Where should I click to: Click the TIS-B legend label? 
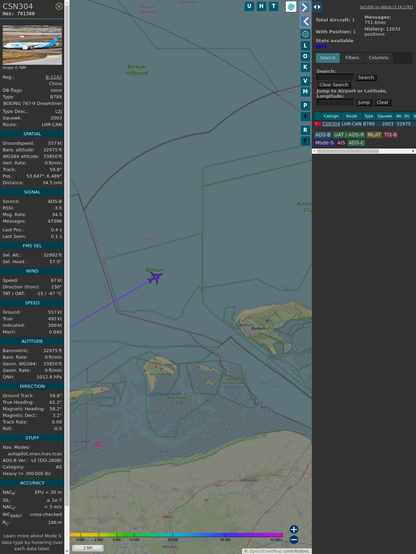pyautogui.click(x=391, y=135)
